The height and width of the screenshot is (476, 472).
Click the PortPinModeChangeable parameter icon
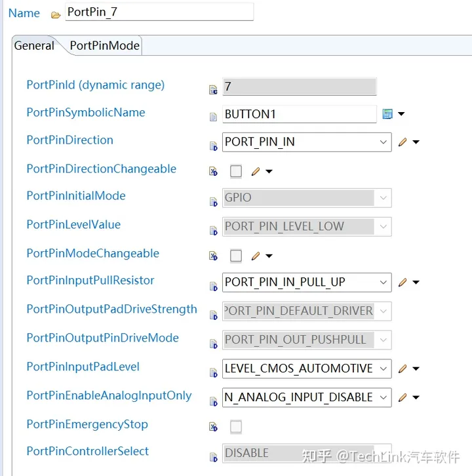click(x=214, y=256)
